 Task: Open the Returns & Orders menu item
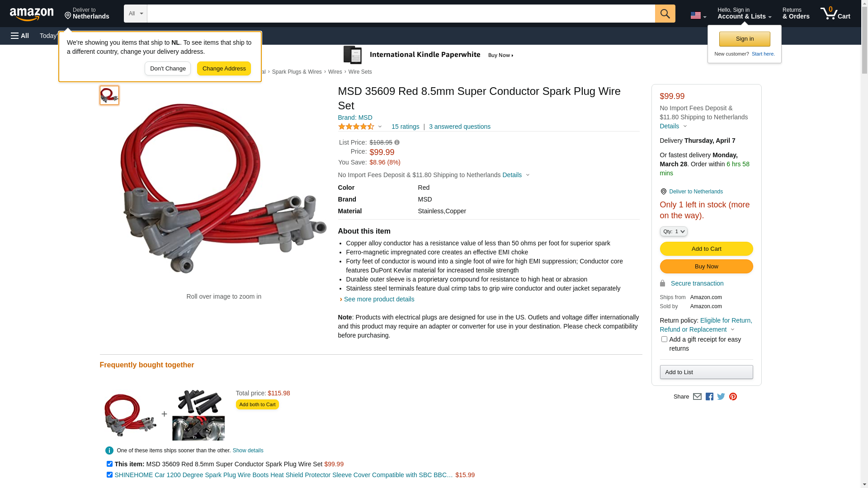point(796,14)
